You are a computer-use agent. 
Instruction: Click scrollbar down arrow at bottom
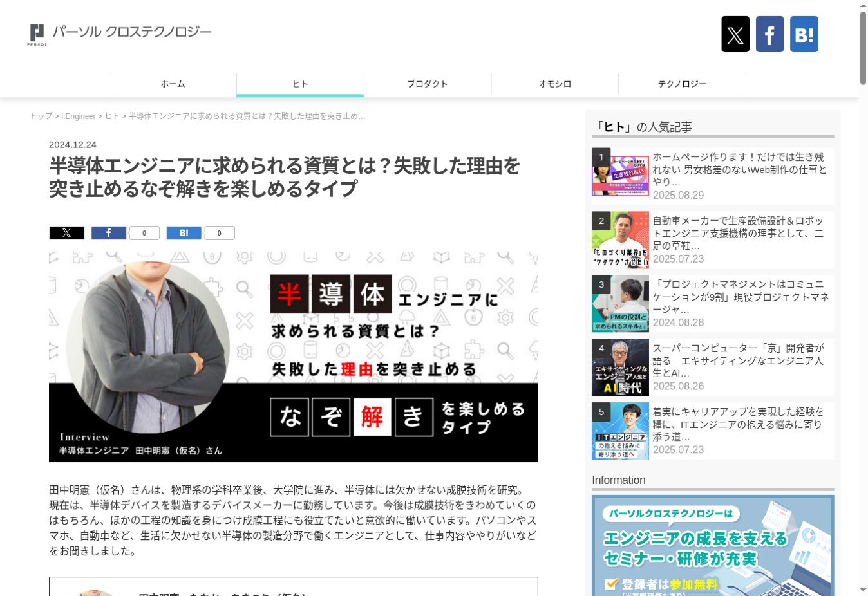(x=863, y=590)
